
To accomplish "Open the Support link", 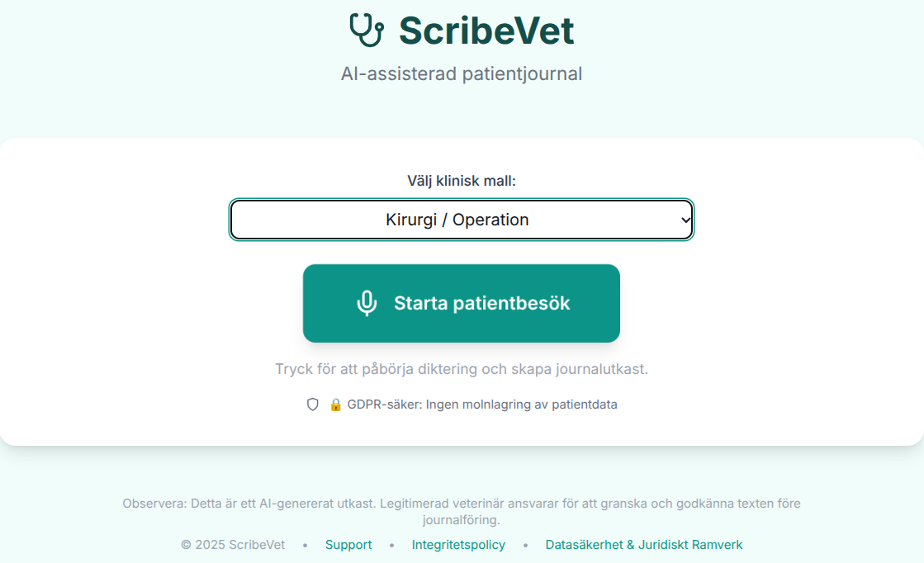I will (348, 545).
